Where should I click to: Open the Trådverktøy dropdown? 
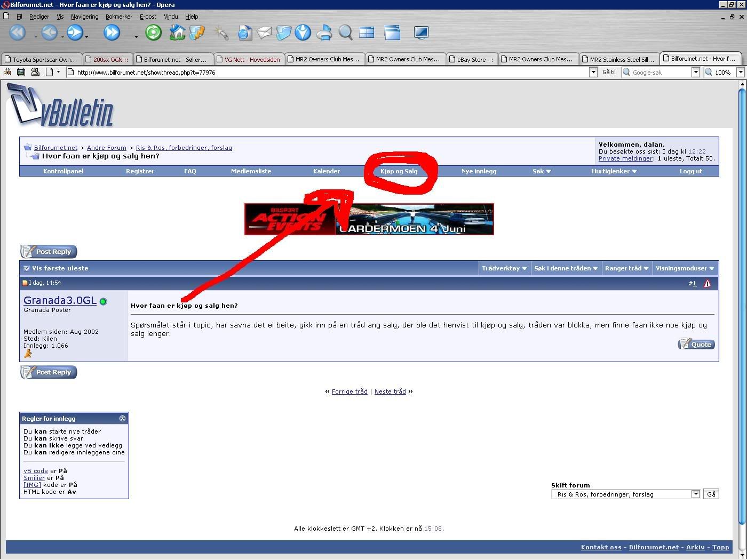[x=504, y=268]
